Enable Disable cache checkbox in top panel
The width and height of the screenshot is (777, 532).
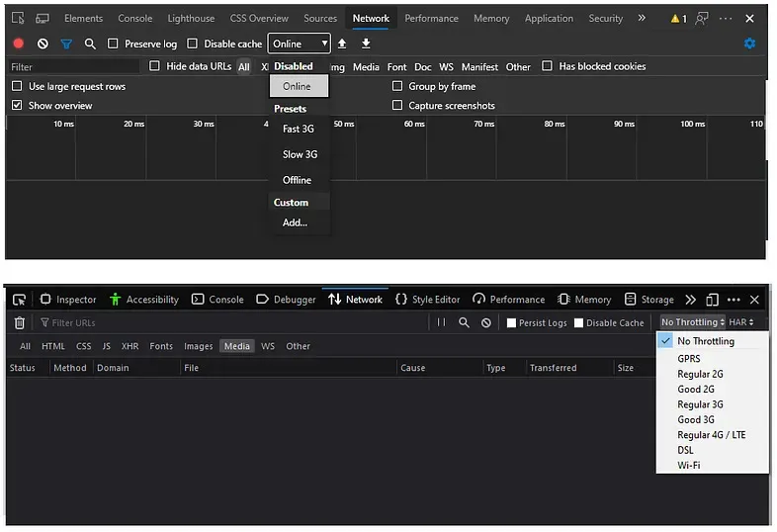coord(192,44)
